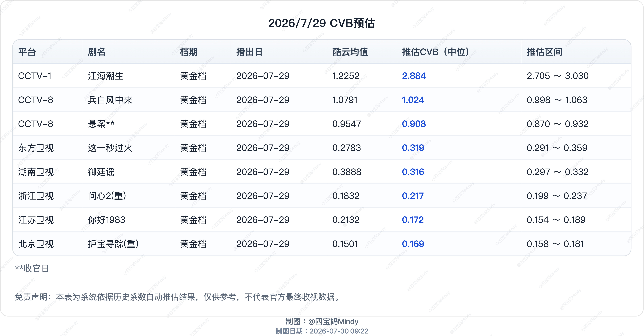Click the range 0.870 ~ 0.932

click(558, 124)
